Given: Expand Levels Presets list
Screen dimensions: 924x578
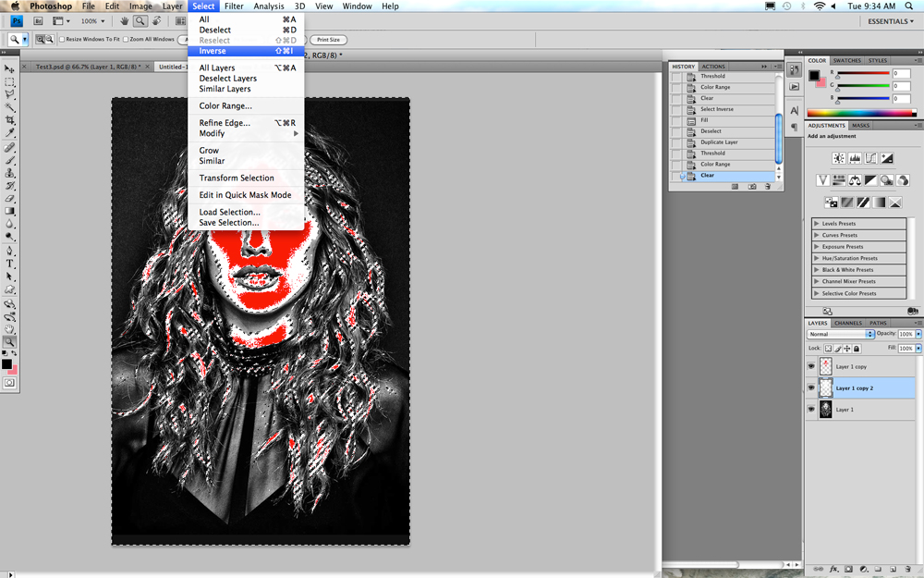Looking at the screenshot, I should click(816, 224).
